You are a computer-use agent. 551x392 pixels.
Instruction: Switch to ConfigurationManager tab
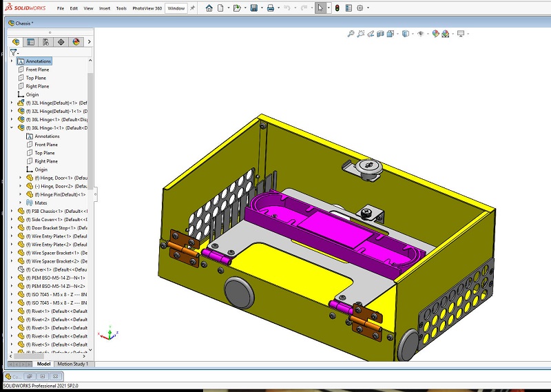pyautogui.click(x=45, y=42)
